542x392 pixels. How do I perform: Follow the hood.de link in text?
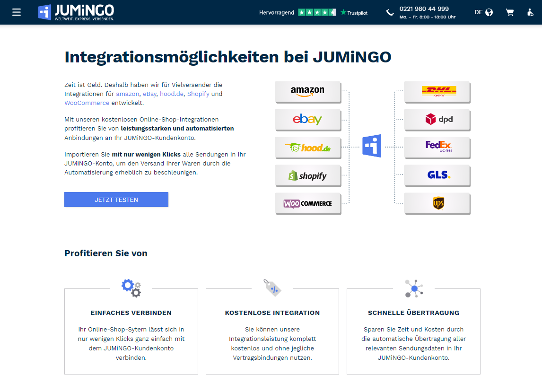(172, 94)
